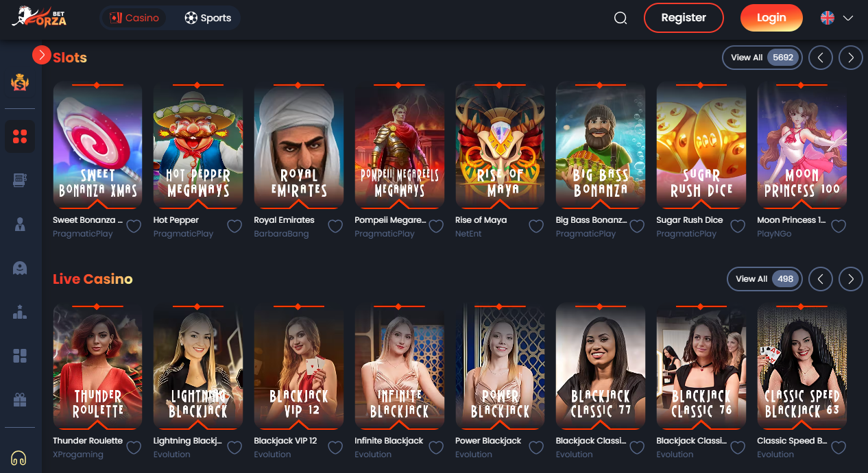
Task: Favorite Sweet Bonanza Xmas with heart
Action: 134,226
